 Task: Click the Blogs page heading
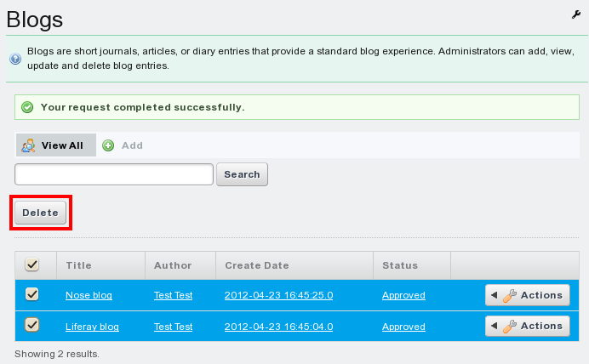(35, 20)
